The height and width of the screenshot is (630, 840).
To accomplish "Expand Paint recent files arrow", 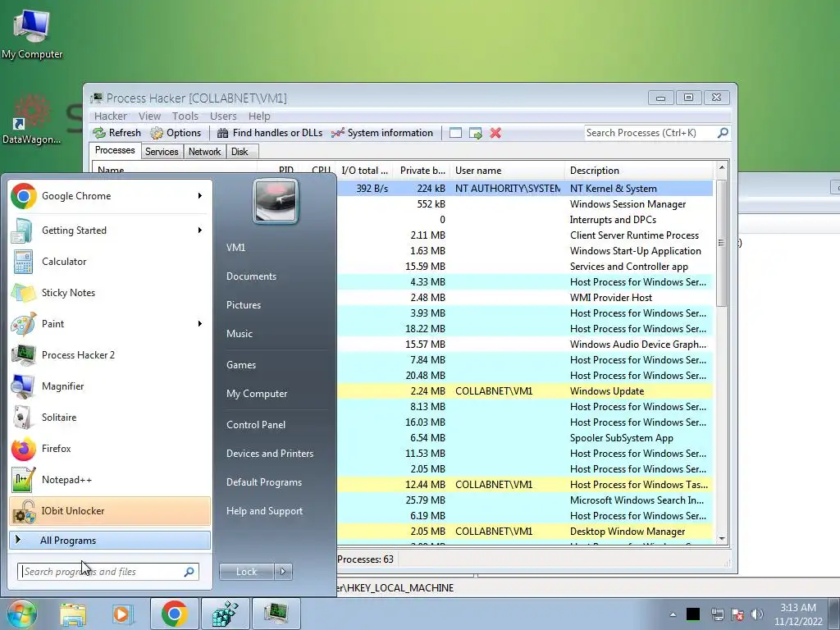I will (x=200, y=323).
